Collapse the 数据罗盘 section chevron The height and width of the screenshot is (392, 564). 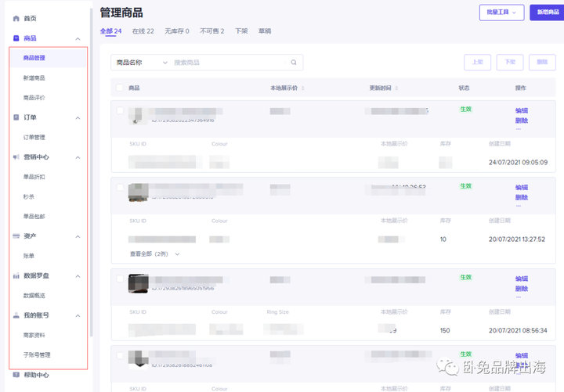[78, 276]
